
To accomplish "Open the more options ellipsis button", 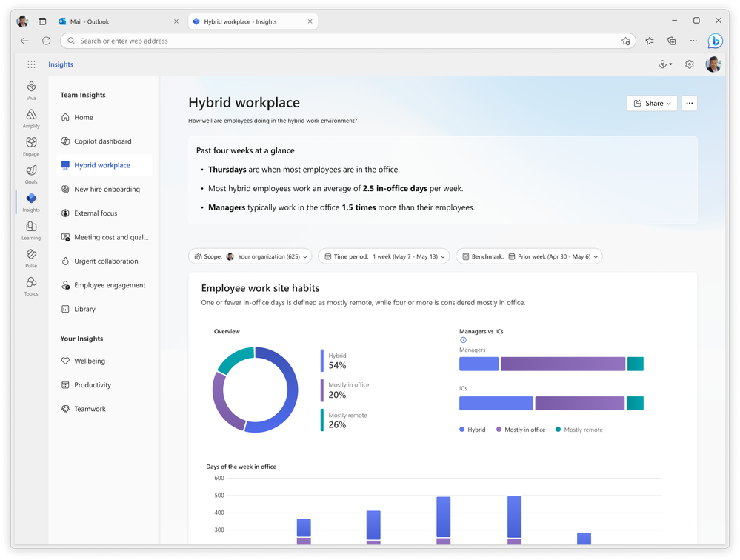I will click(689, 103).
